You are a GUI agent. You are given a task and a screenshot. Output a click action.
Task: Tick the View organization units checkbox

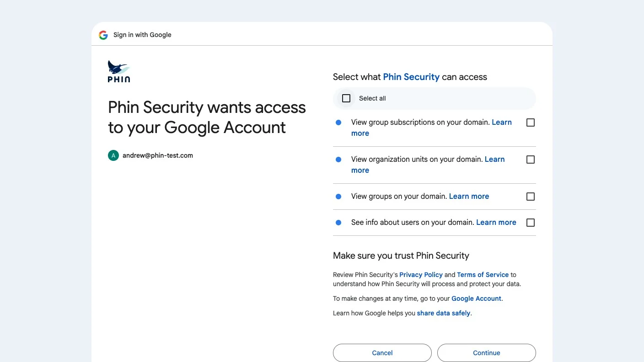click(x=531, y=160)
